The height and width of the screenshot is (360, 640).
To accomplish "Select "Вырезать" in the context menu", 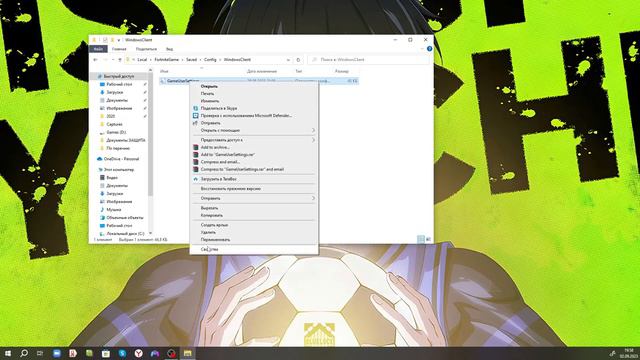I will tap(209, 208).
